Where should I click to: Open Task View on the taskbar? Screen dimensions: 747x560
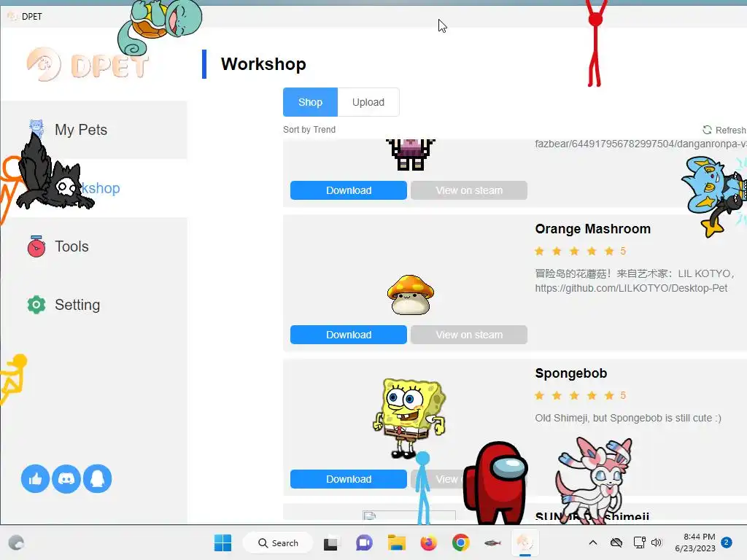[x=330, y=542]
